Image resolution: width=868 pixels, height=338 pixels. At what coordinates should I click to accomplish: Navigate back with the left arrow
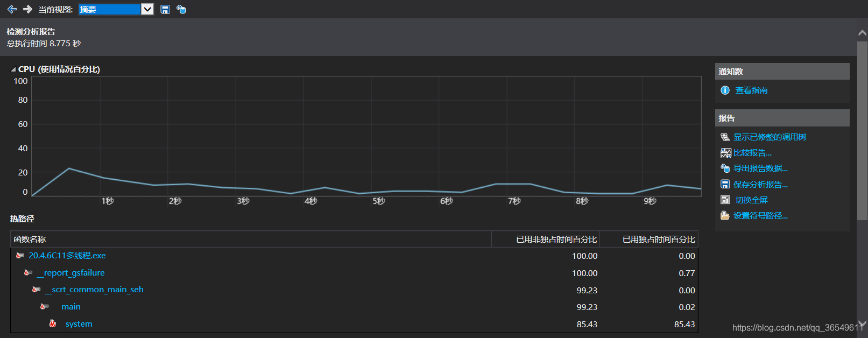point(12,9)
